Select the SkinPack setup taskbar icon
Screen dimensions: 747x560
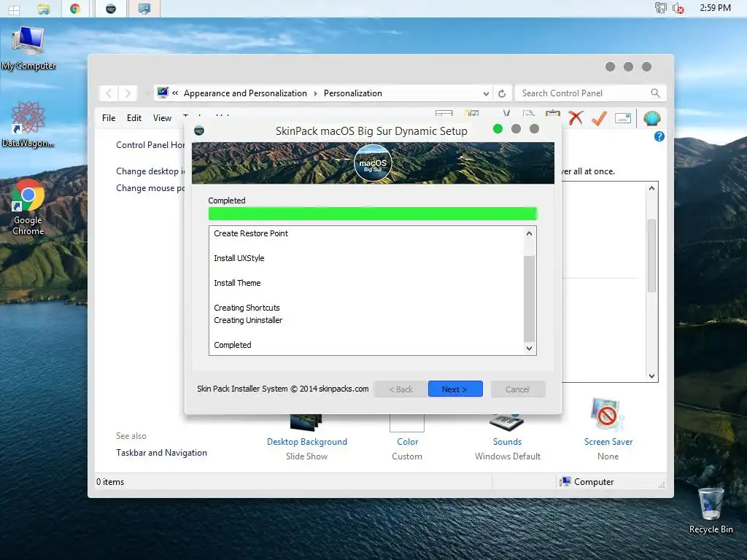(x=111, y=9)
